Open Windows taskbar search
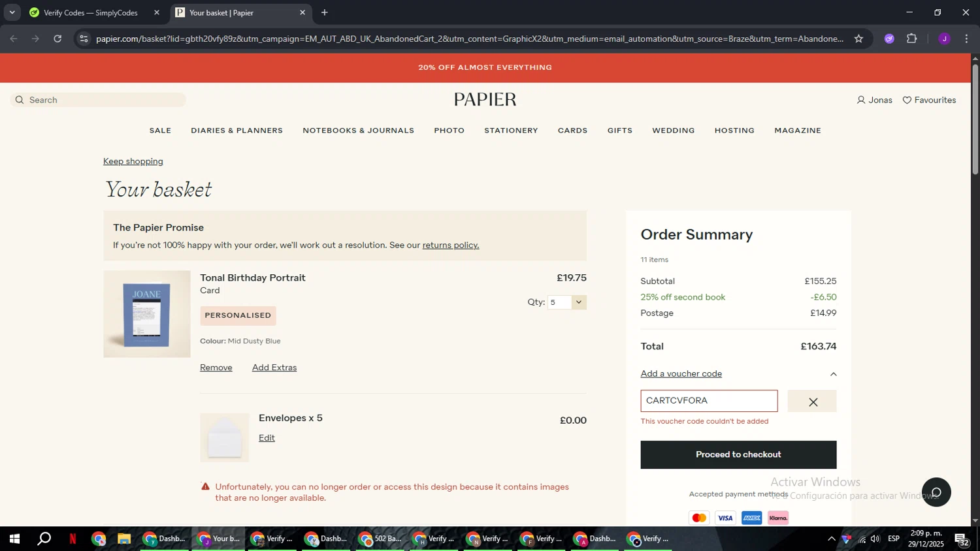 click(x=44, y=539)
